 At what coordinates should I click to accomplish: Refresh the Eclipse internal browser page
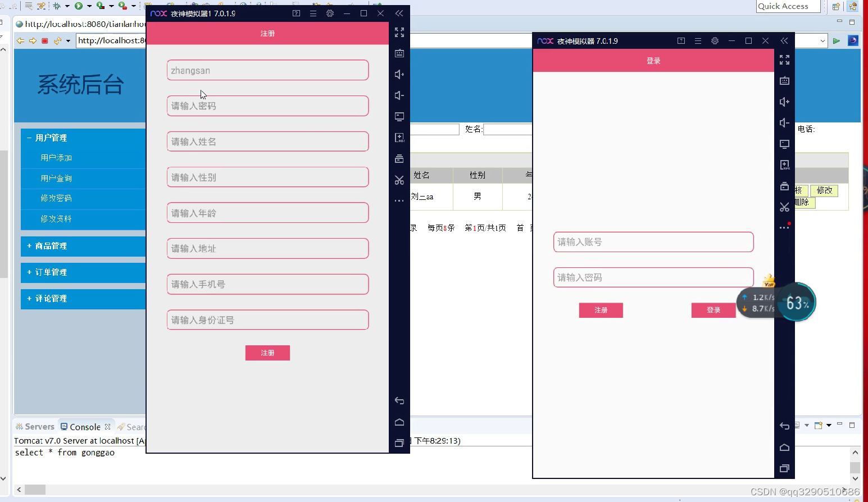57,40
